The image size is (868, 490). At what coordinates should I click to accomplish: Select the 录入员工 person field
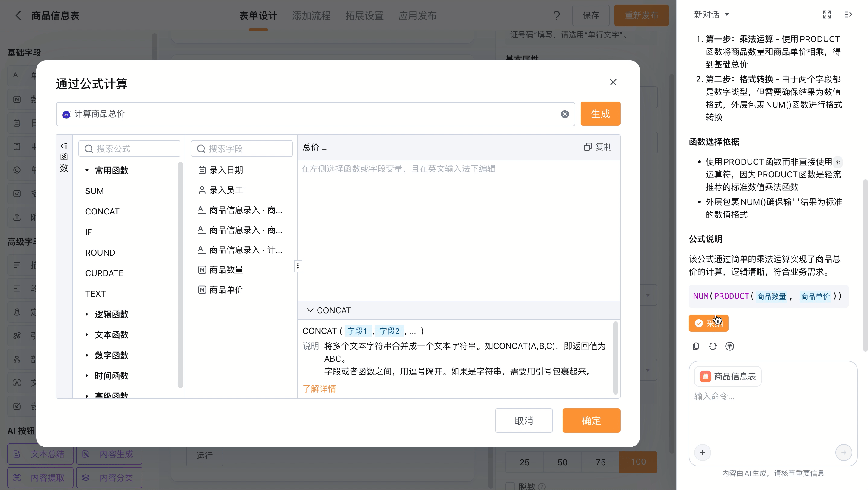point(221,190)
